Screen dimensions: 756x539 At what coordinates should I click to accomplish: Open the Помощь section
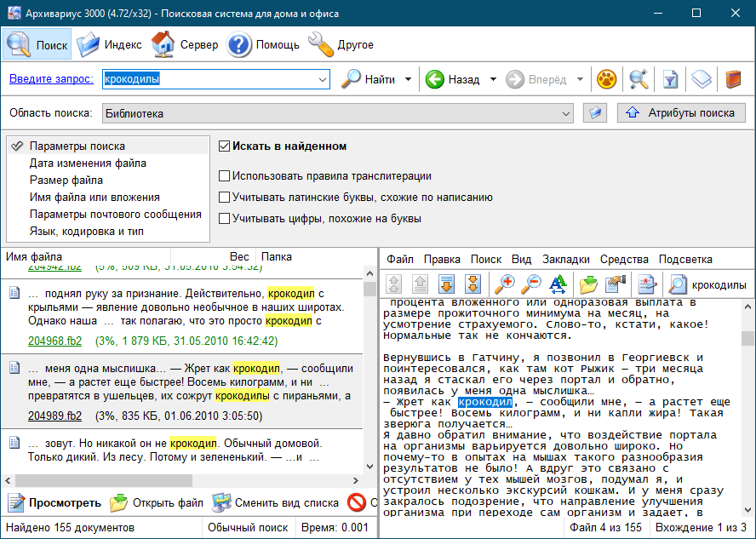point(263,44)
